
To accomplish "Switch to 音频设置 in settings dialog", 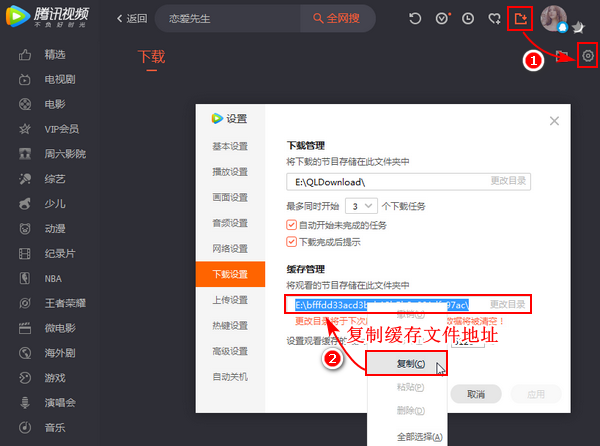I will 230,223.
